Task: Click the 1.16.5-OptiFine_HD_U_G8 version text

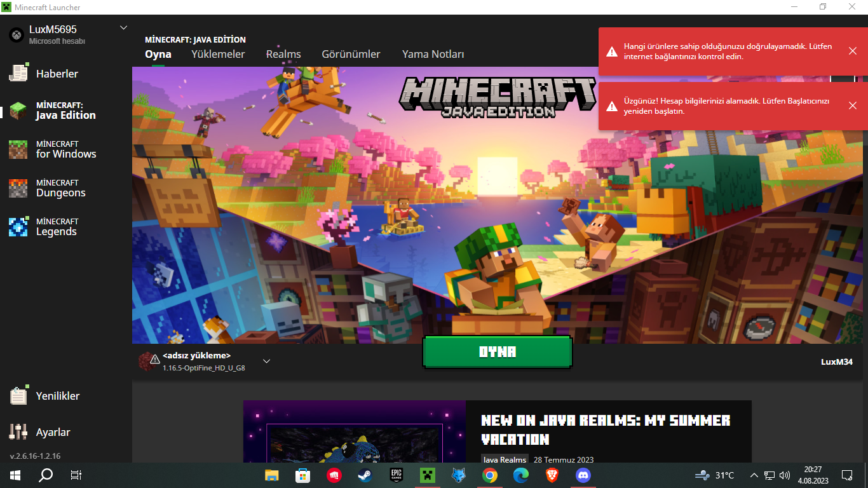Action: coord(204,368)
